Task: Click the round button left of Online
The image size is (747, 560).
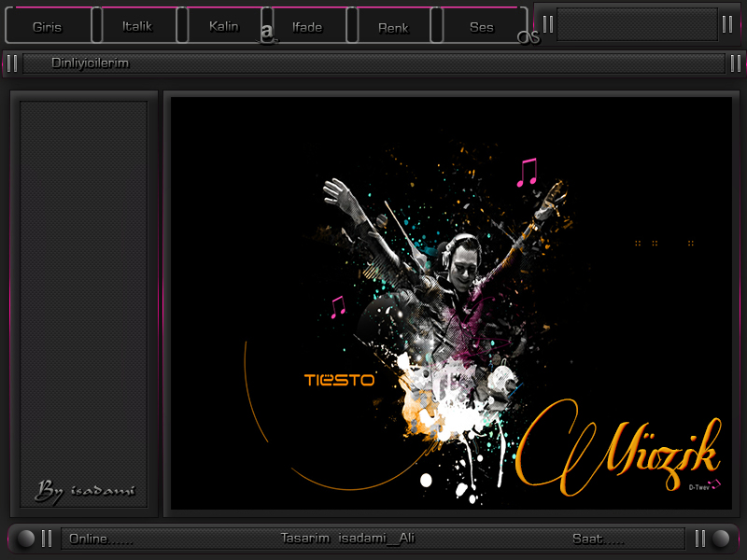Action: click(x=26, y=539)
